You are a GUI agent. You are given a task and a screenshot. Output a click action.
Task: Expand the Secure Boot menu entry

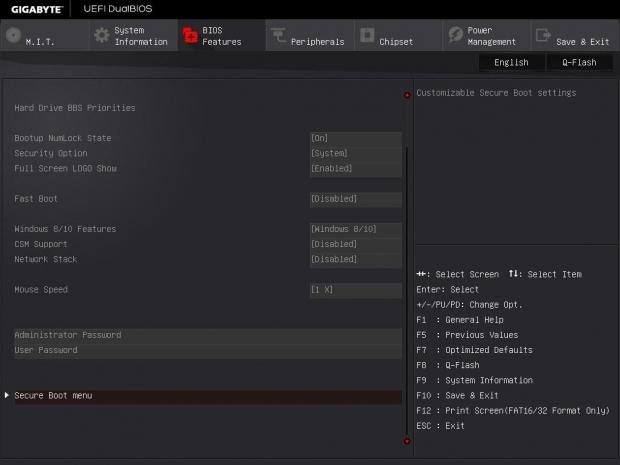point(208,395)
